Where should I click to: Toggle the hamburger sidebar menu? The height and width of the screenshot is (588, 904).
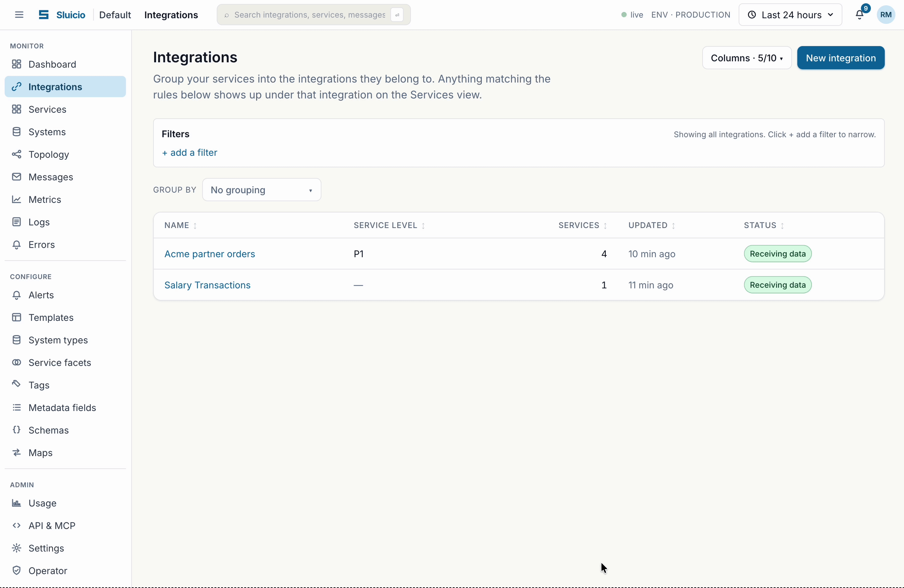(19, 15)
